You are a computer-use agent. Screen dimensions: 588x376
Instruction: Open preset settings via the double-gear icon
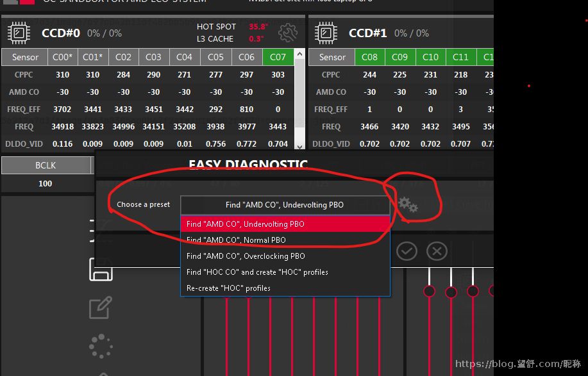pos(408,205)
